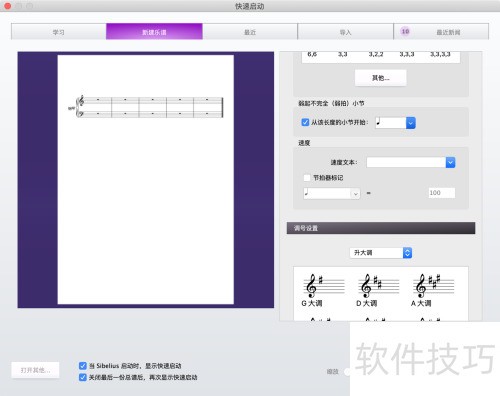Go to the 导入 tab
This screenshot has height=396, width=500.
(345, 32)
